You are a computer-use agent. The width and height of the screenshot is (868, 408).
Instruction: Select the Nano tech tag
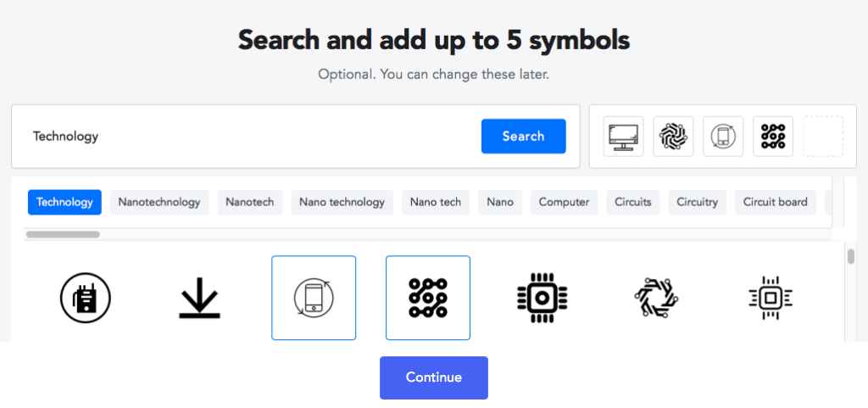pyautogui.click(x=436, y=202)
